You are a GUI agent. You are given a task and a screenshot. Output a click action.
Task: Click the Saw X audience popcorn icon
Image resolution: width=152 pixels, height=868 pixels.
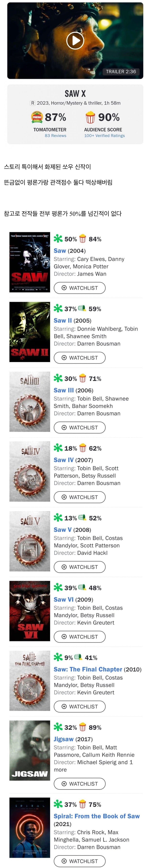point(90,117)
